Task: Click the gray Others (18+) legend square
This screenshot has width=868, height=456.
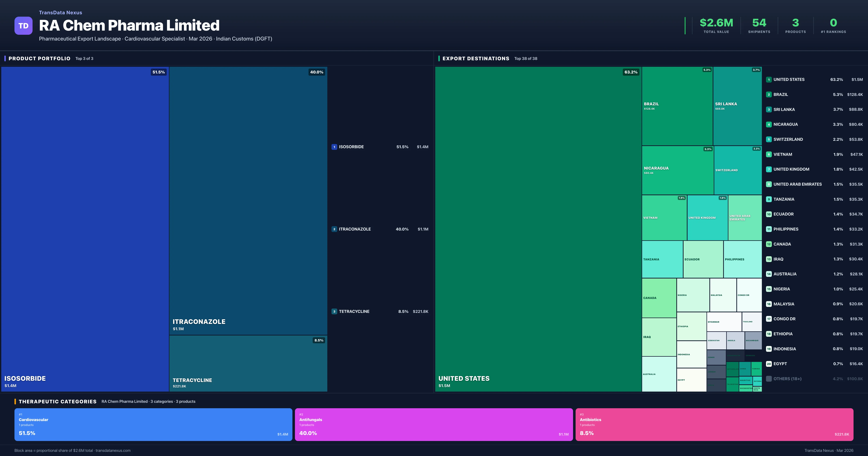Action: (x=769, y=379)
